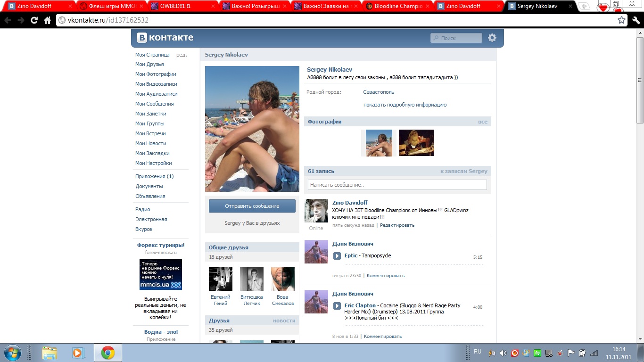
Task: Go to Мои Аудиозаписи
Action: (x=156, y=94)
